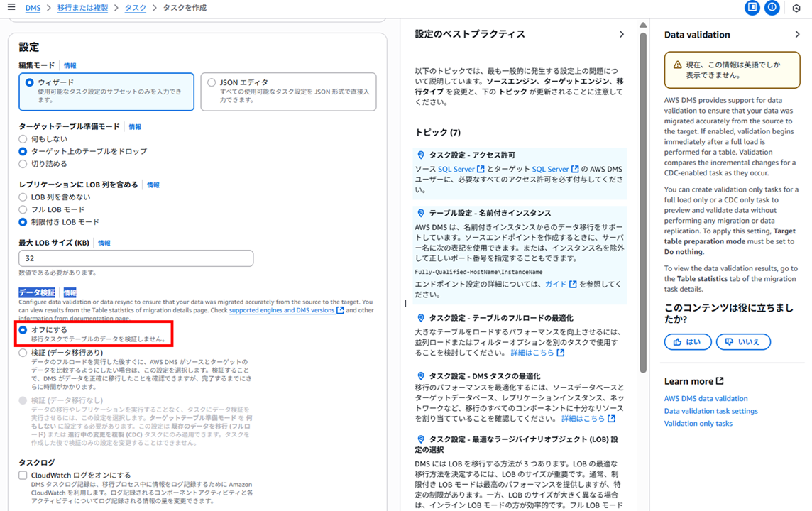Open Data validation task settings link
Viewport: 812px width, 511px height.
click(x=710, y=411)
